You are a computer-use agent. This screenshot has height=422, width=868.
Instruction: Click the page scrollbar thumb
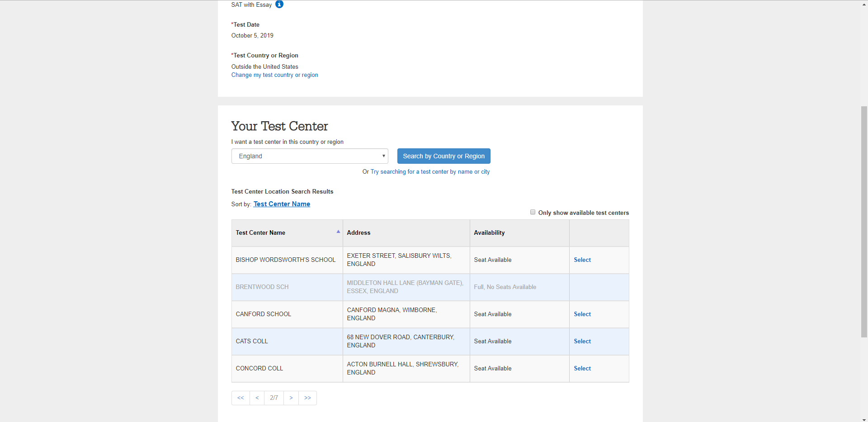pos(864,222)
